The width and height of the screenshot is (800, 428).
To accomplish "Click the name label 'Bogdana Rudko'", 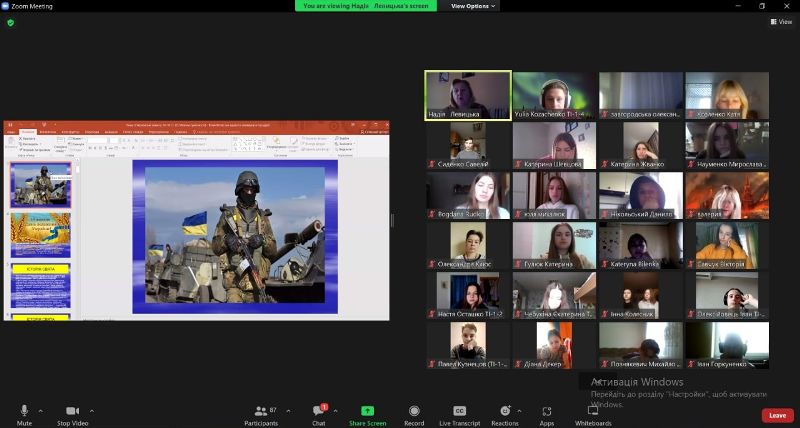I will [461, 214].
